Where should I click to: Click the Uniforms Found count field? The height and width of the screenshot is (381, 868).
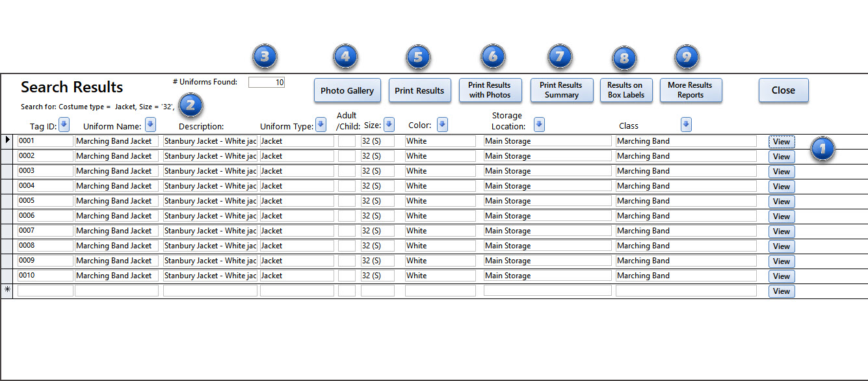click(x=267, y=83)
